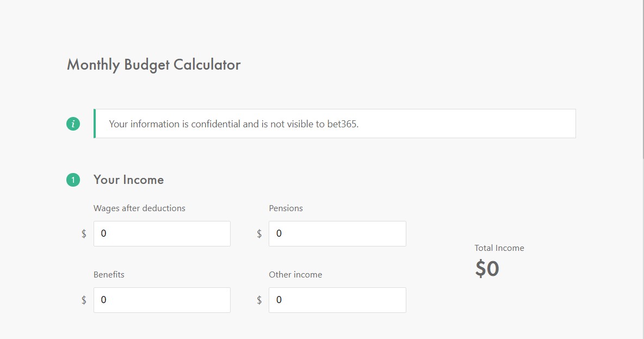Click the Other income field label
This screenshot has height=339, width=644.
pos(295,274)
